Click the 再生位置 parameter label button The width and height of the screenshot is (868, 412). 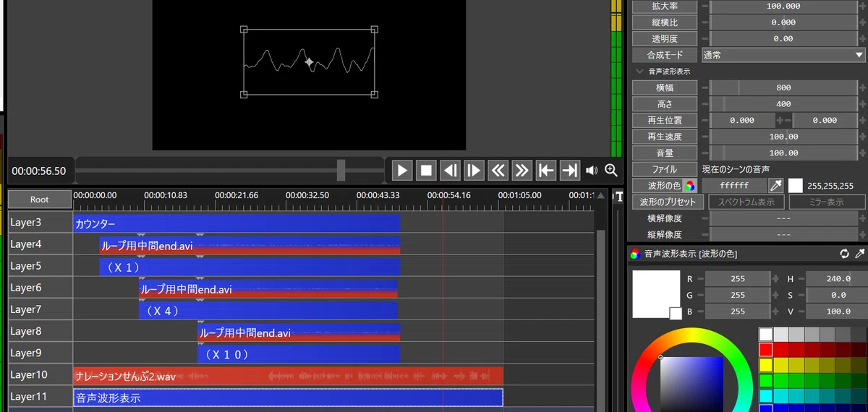[665, 120]
